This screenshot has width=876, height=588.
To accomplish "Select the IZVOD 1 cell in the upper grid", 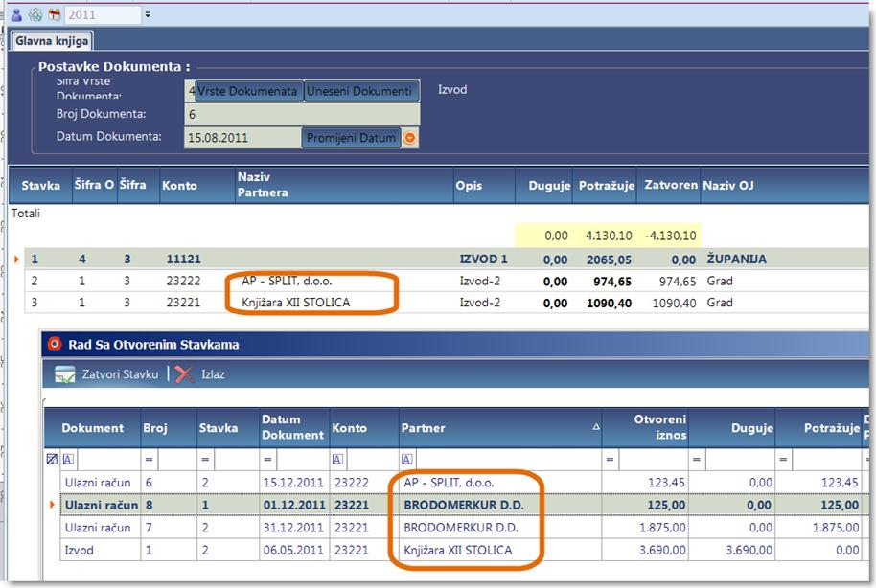I will click(x=484, y=260).
